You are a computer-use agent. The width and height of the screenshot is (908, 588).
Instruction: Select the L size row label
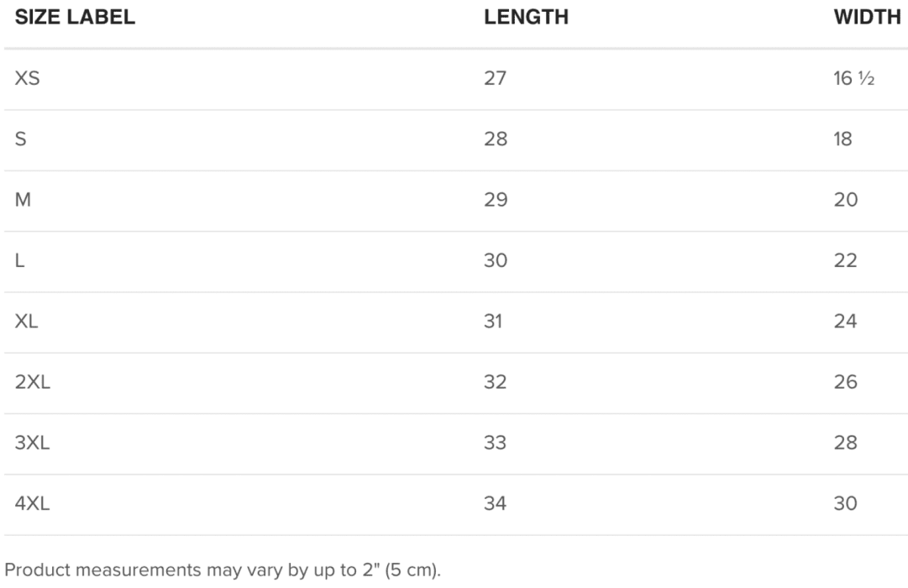tap(19, 260)
